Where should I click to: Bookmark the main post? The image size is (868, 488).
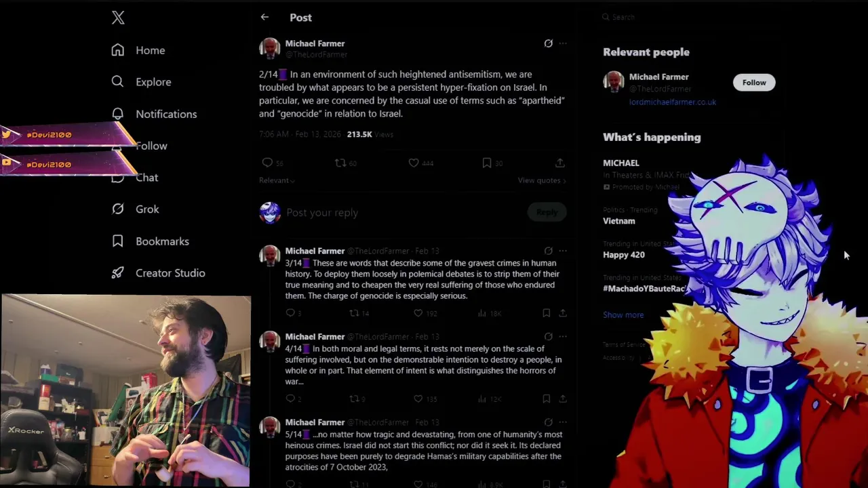(487, 163)
